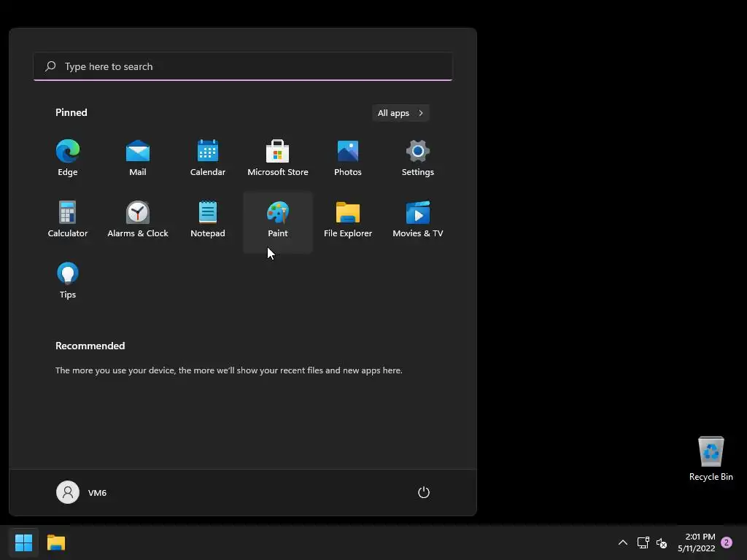Image resolution: width=747 pixels, height=560 pixels.
Task: Show All apps list
Action: tap(400, 113)
